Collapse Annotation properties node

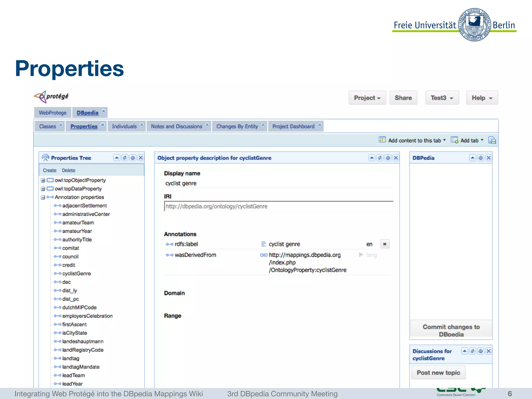(x=43, y=197)
